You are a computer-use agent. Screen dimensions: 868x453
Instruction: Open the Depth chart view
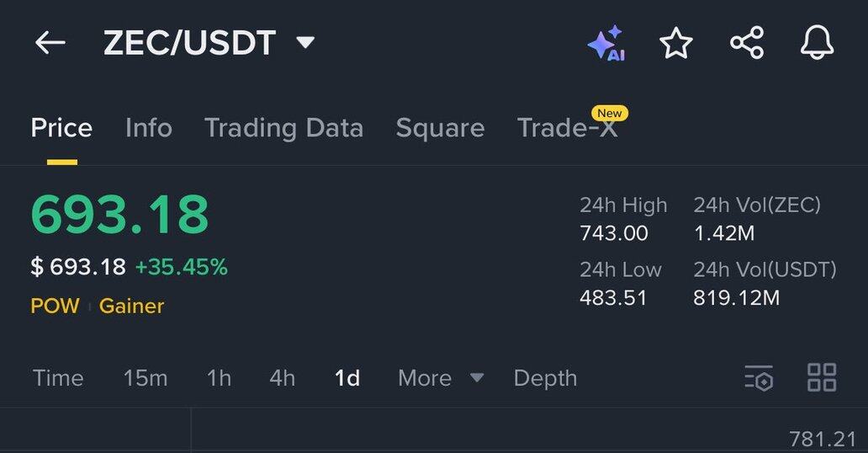point(545,378)
